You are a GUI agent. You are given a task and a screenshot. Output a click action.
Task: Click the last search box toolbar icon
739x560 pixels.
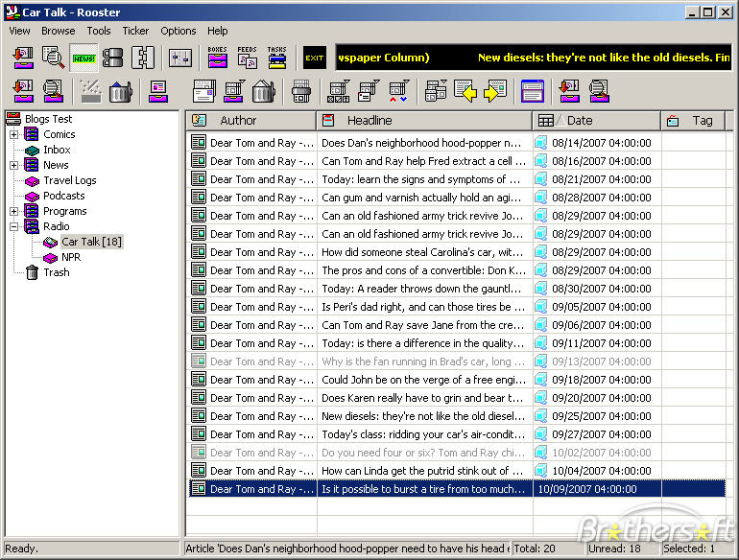pyautogui.click(x=599, y=91)
